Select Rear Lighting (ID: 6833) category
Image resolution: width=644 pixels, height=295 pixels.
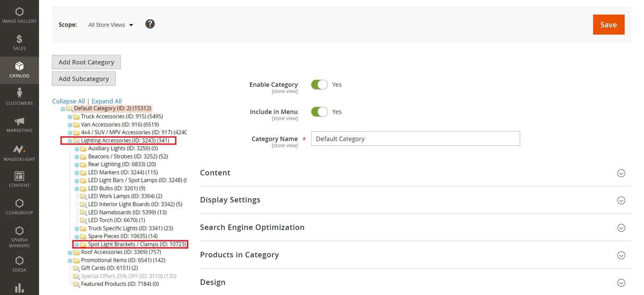[x=122, y=164]
